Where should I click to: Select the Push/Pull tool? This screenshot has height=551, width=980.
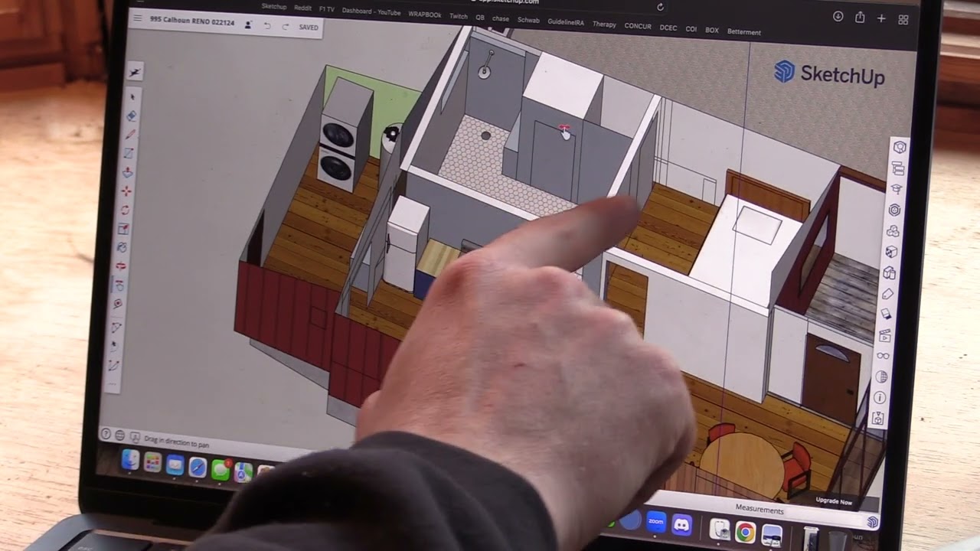tap(128, 172)
